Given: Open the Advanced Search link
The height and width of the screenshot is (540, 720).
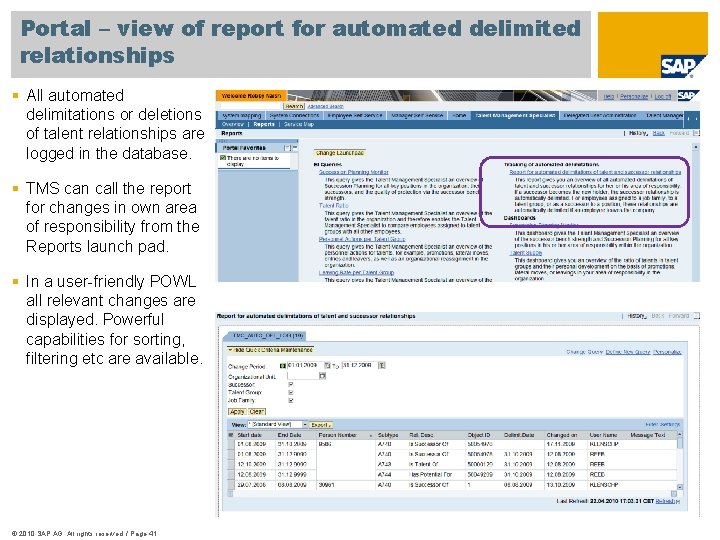Looking at the screenshot, I should (325, 106).
